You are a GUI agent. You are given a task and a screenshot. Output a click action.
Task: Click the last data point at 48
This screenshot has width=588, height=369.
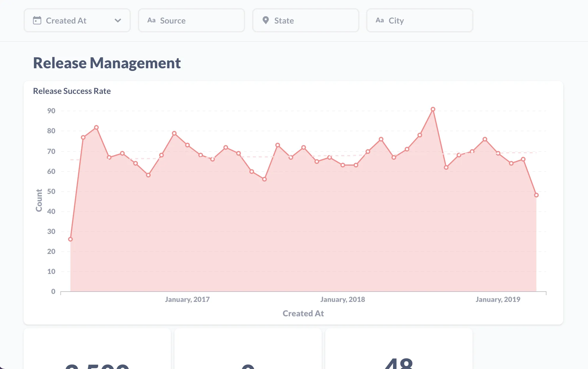point(536,195)
